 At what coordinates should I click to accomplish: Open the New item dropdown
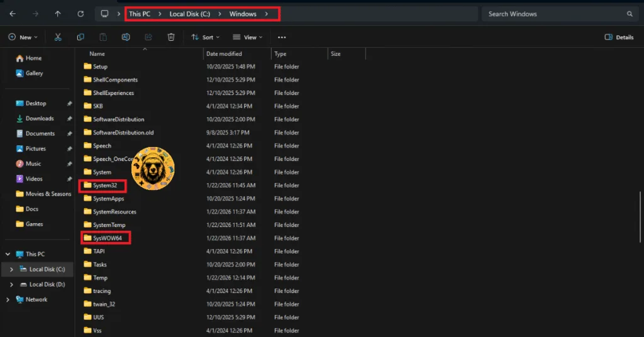pos(23,37)
